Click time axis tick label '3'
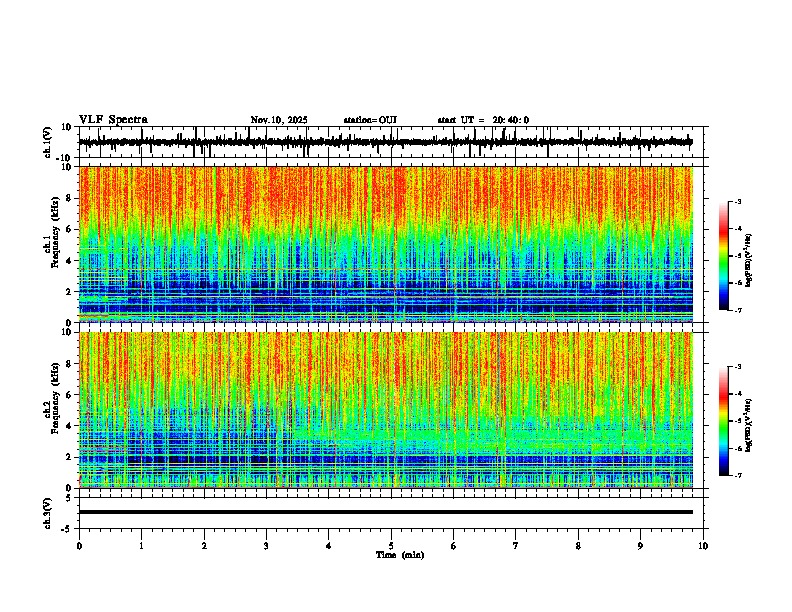 266,546
